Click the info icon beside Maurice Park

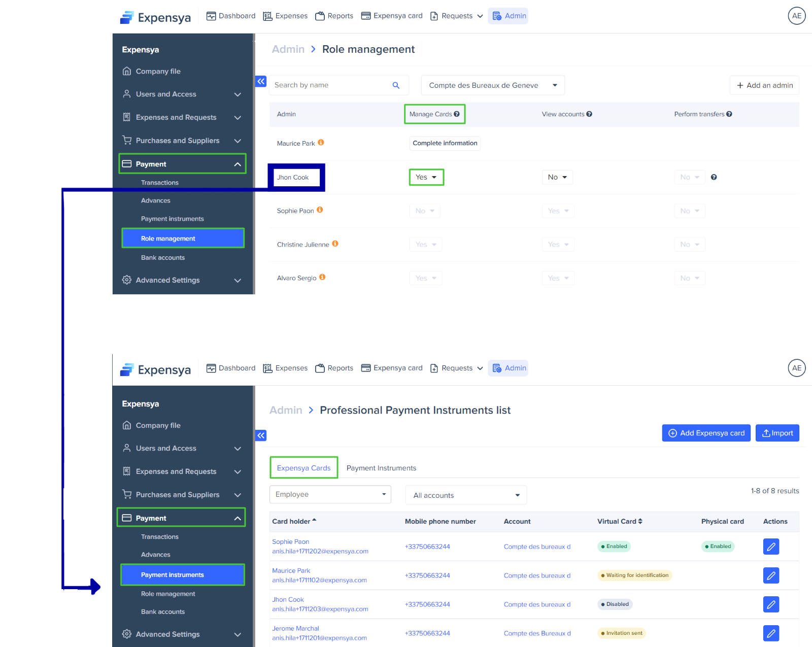321,143
